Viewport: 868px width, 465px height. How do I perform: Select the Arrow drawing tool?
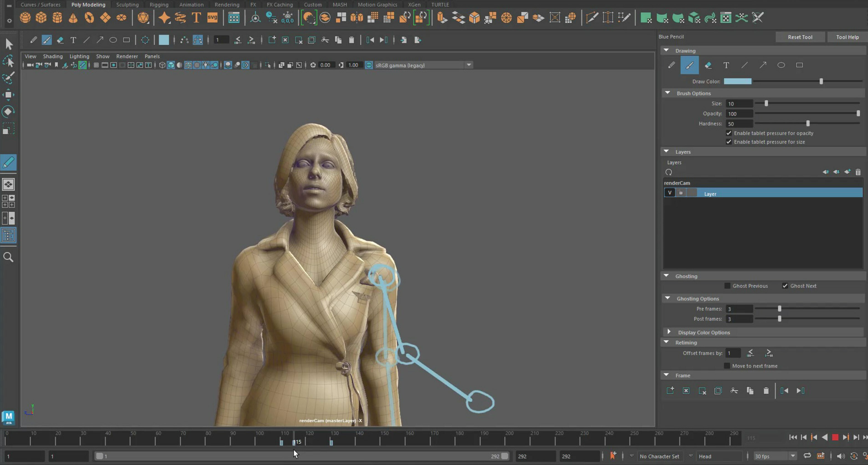763,65
